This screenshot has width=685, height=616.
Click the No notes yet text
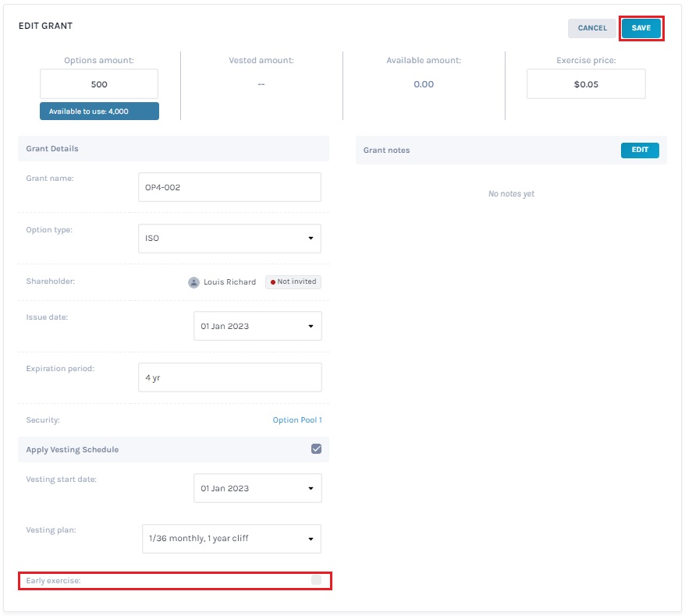[x=511, y=193]
